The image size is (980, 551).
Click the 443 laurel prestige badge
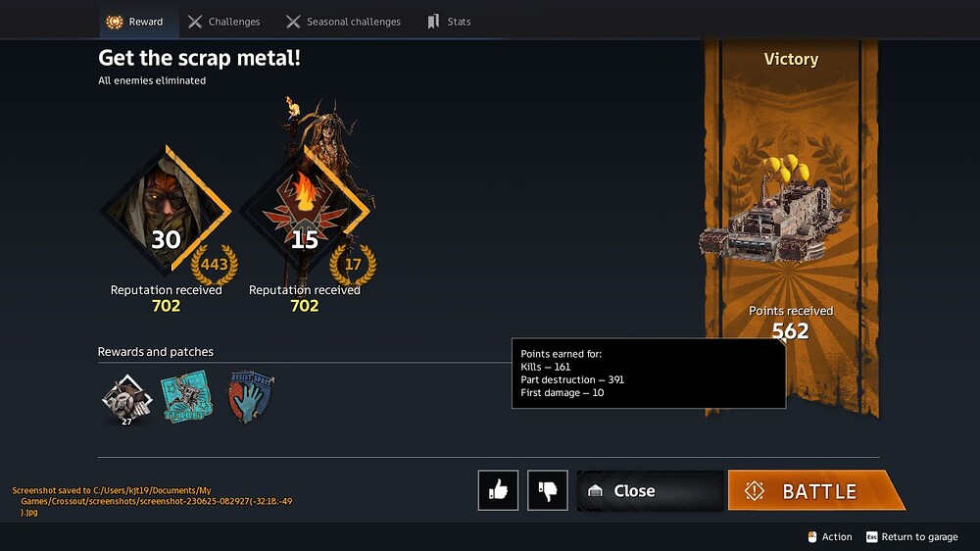(215, 265)
